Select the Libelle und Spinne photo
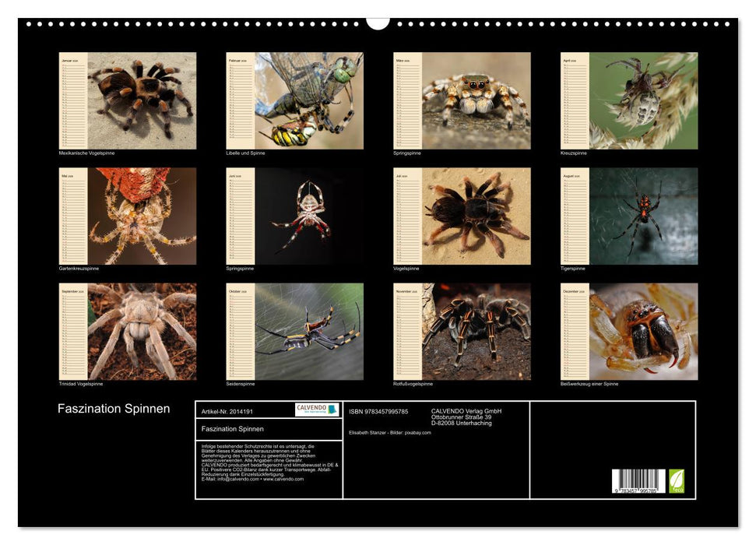 coord(309,100)
